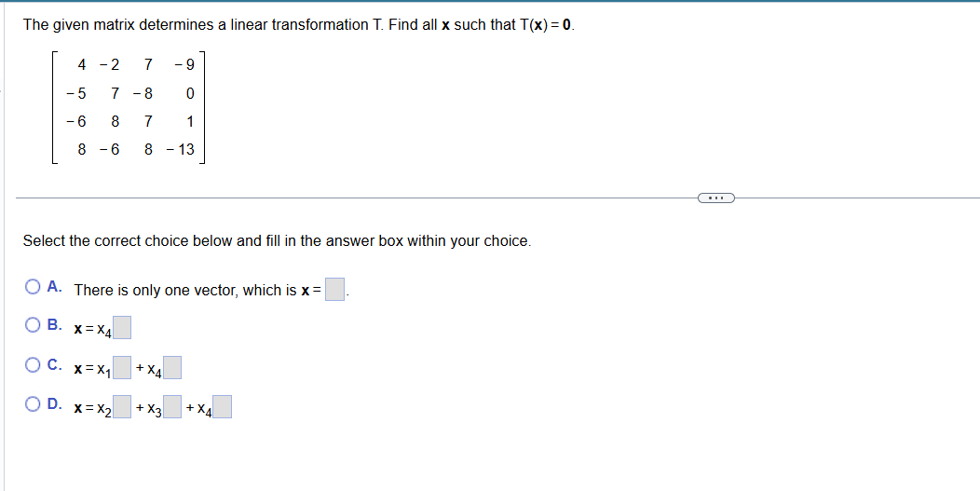Click the x4 vector box in choice D
980x491 pixels.
point(222,407)
